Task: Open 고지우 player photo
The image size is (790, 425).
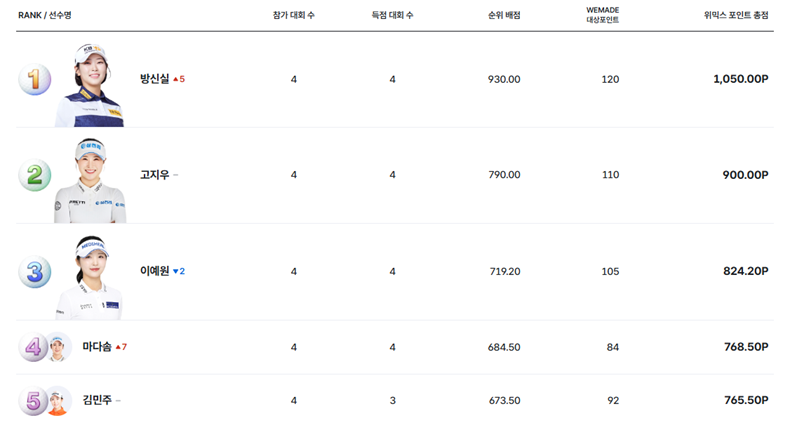Action: coord(90,182)
